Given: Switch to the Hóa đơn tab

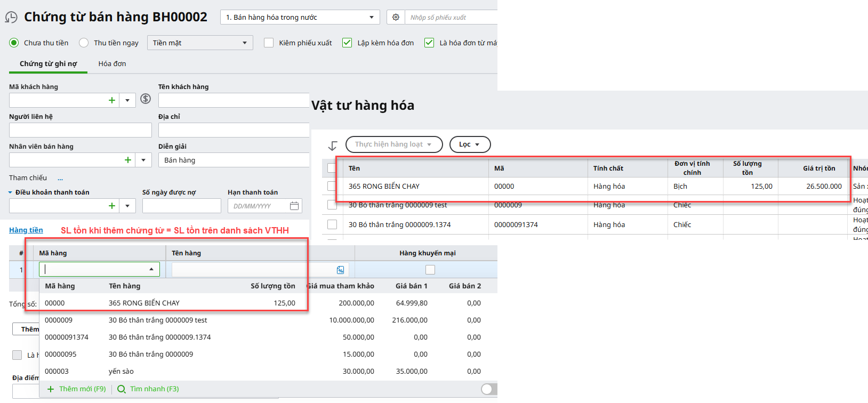Looking at the screenshot, I should click(112, 63).
